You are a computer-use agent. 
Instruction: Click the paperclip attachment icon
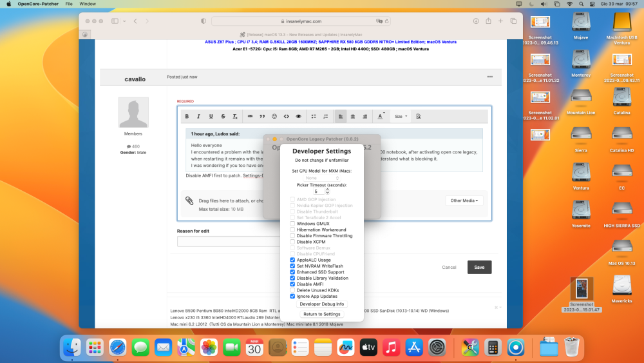pyautogui.click(x=189, y=201)
